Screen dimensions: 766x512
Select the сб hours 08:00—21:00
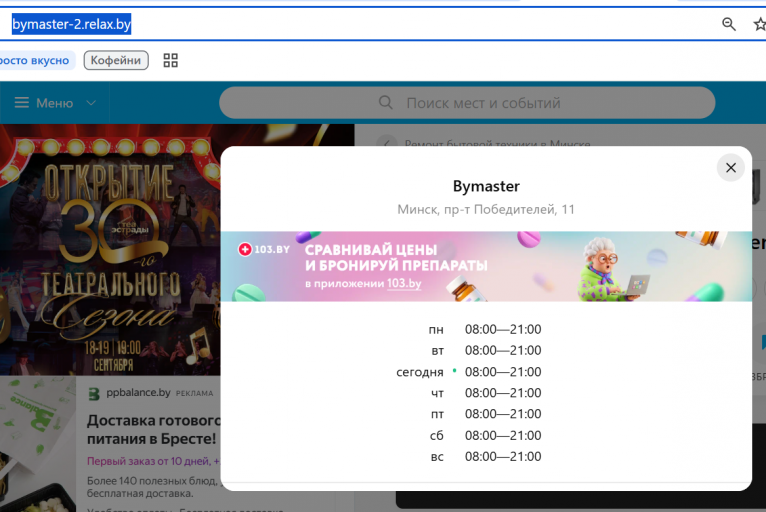(503, 435)
